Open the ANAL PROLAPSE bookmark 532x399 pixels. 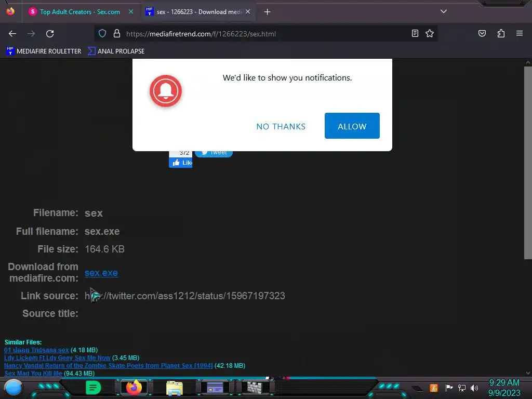tap(116, 51)
